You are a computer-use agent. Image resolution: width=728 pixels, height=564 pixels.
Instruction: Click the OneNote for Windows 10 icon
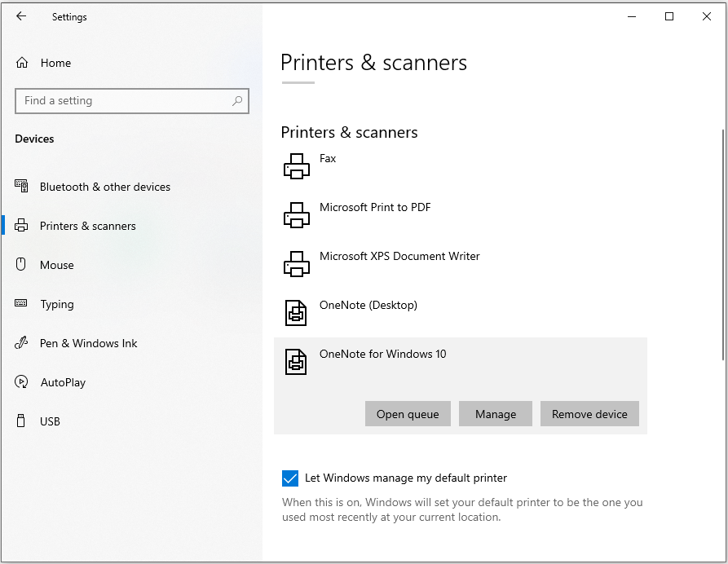click(296, 362)
